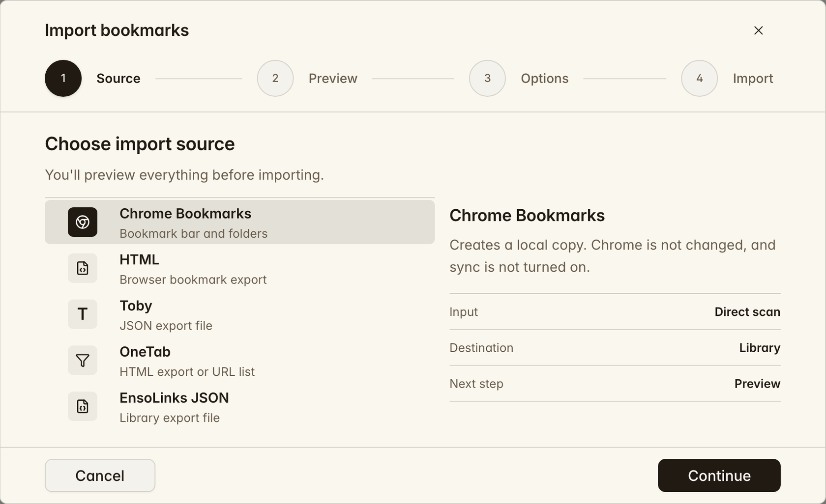Close the Import bookmarks dialog
Screen dimensions: 826x504
[759, 30]
